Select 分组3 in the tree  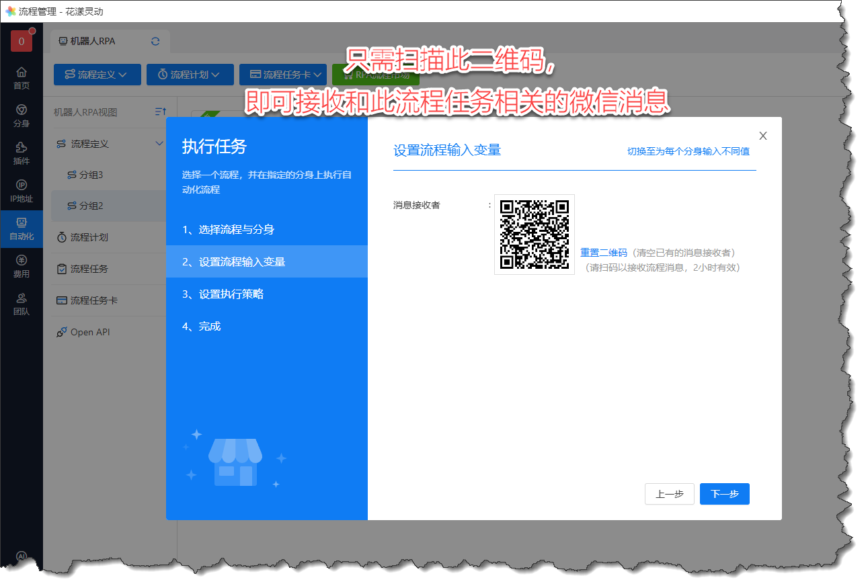(x=91, y=175)
